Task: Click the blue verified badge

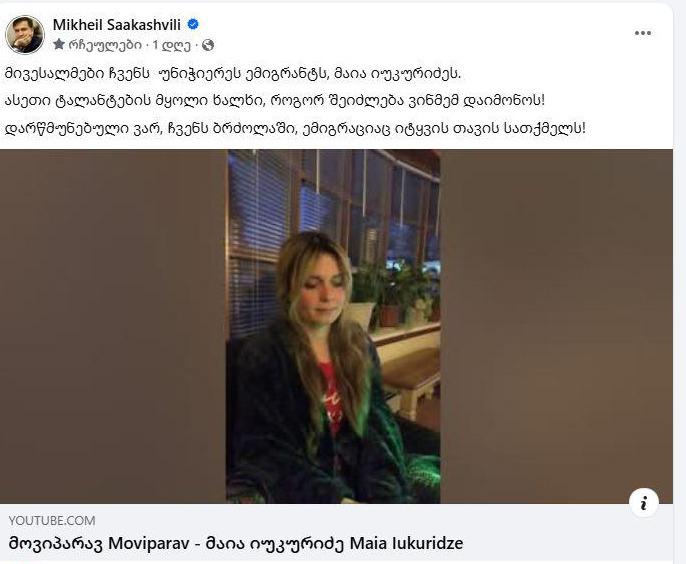Action: click(193, 25)
